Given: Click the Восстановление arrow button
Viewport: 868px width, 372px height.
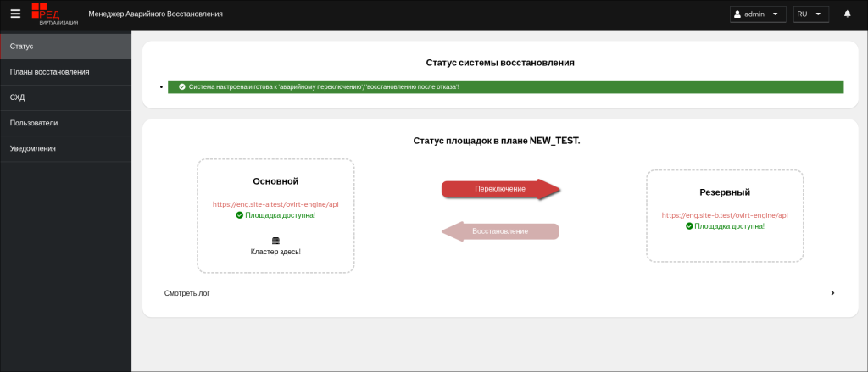Looking at the screenshot, I should [x=500, y=230].
